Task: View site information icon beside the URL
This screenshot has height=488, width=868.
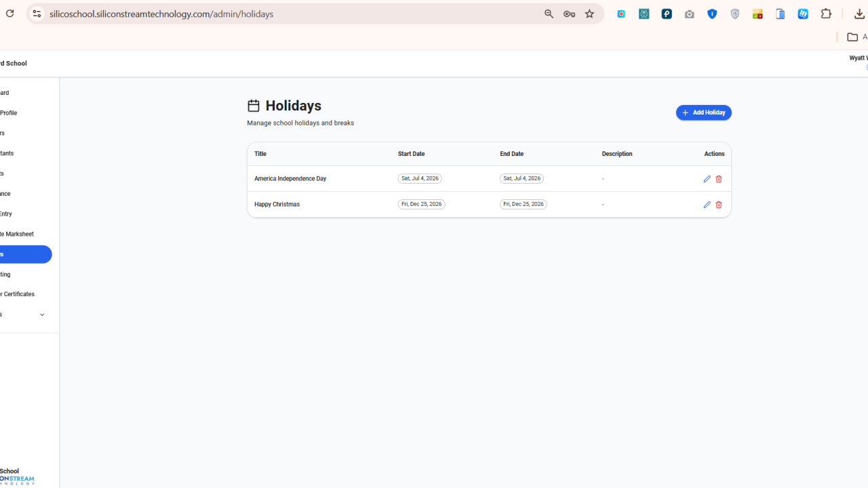Action: (x=37, y=14)
